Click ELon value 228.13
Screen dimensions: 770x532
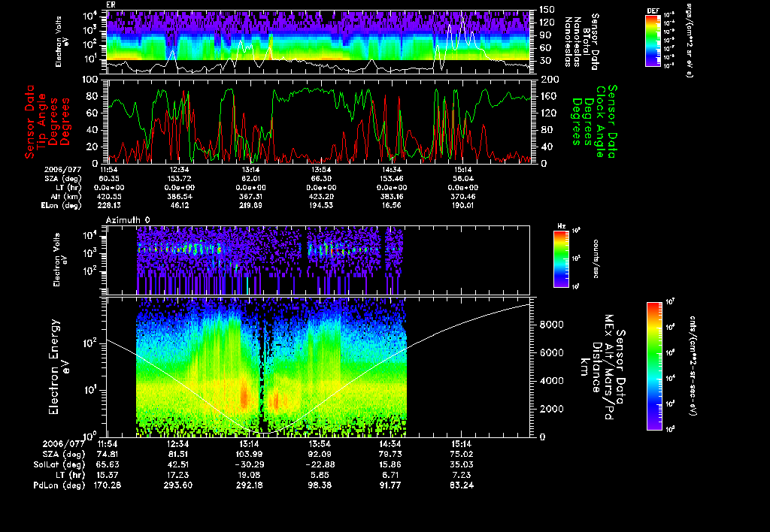pyautogui.click(x=108, y=205)
